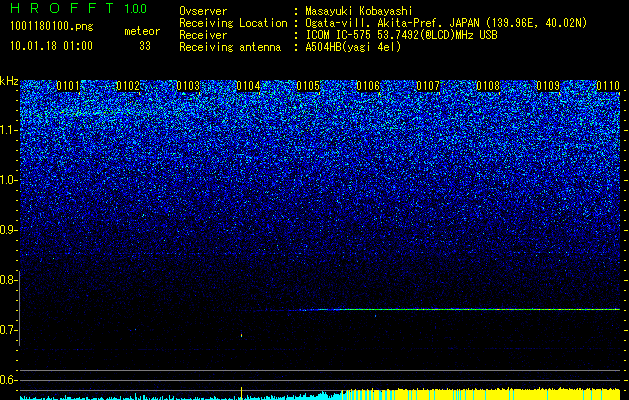Click the 0110 time marker
Screen dimensions: 629x400
608,86
